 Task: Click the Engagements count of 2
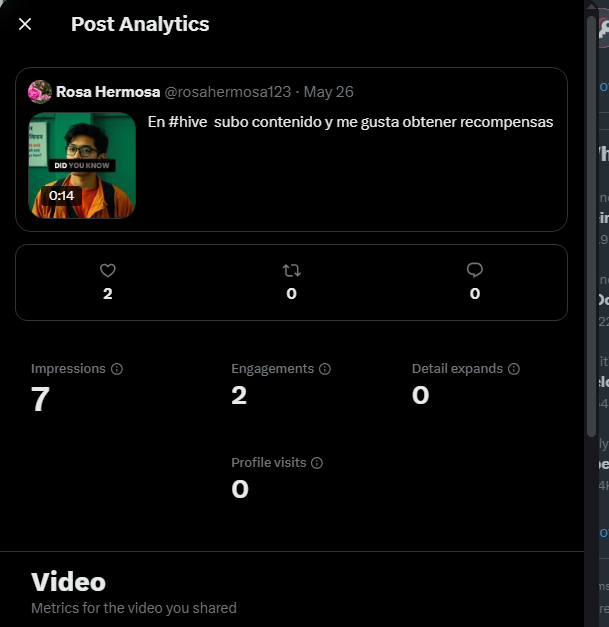(239, 395)
